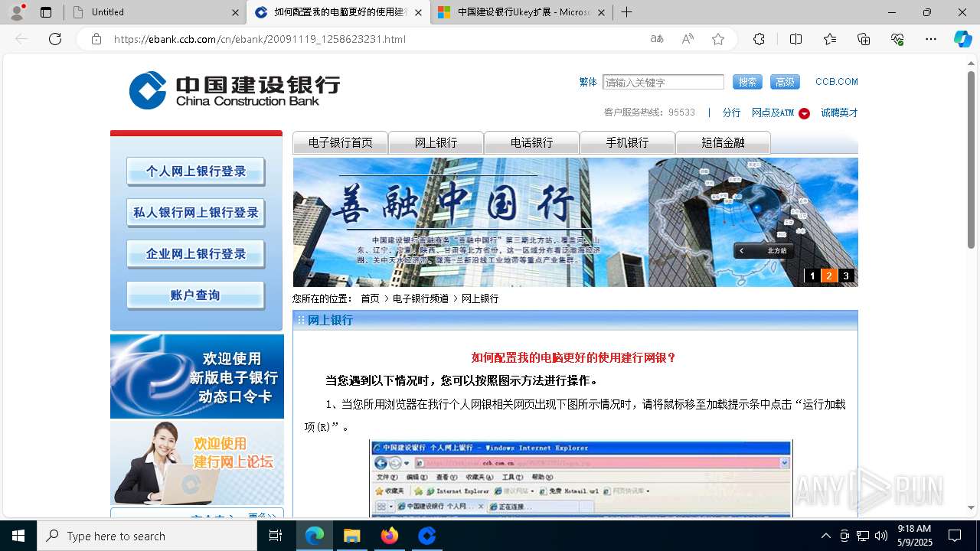Click the banner previous arrow near 北方站
980x551 pixels.
tap(741, 251)
